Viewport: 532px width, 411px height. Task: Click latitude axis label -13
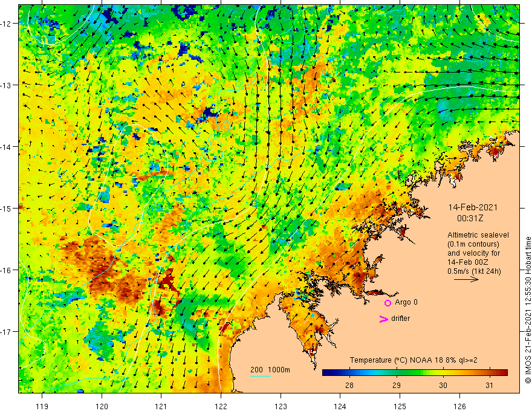click(6, 85)
